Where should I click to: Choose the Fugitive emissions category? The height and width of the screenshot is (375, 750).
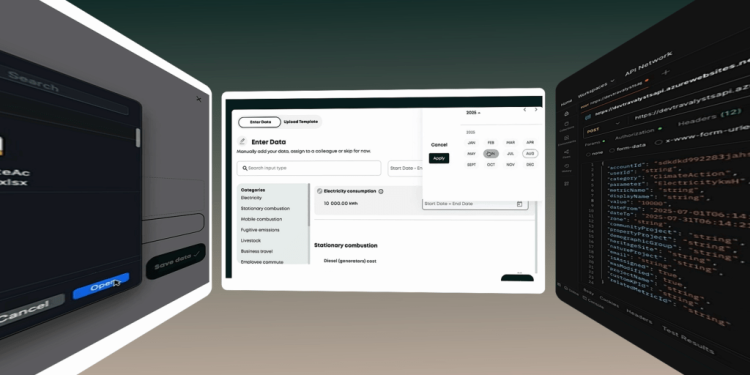[x=260, y=230]
